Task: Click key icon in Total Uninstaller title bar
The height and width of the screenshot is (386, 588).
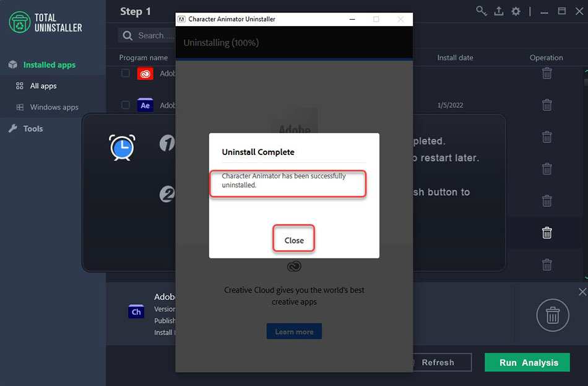Action: [481, 11]
